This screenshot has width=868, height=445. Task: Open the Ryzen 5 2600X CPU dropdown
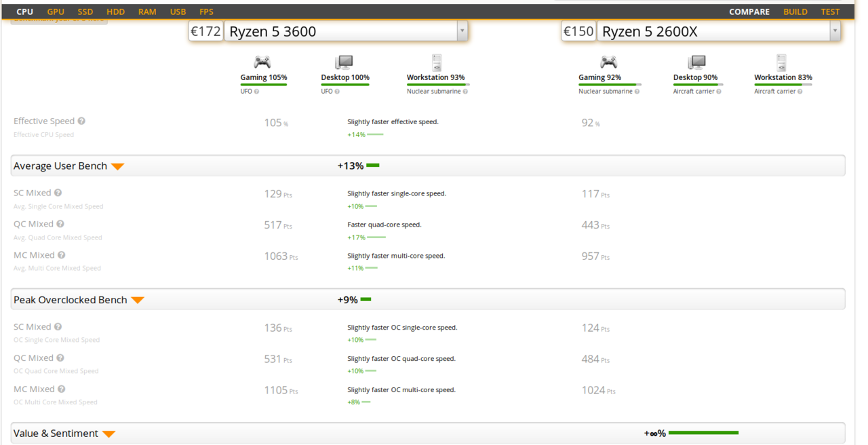tap(719, 31)
